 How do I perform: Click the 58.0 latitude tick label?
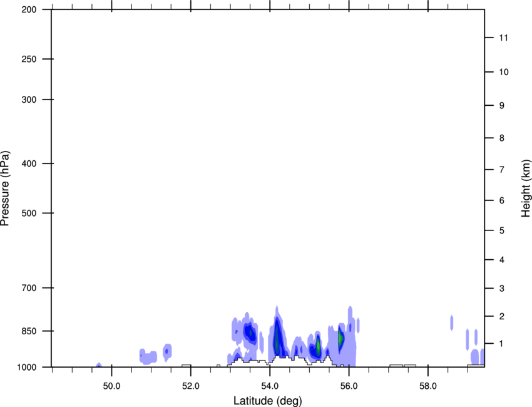click(428, 386)
